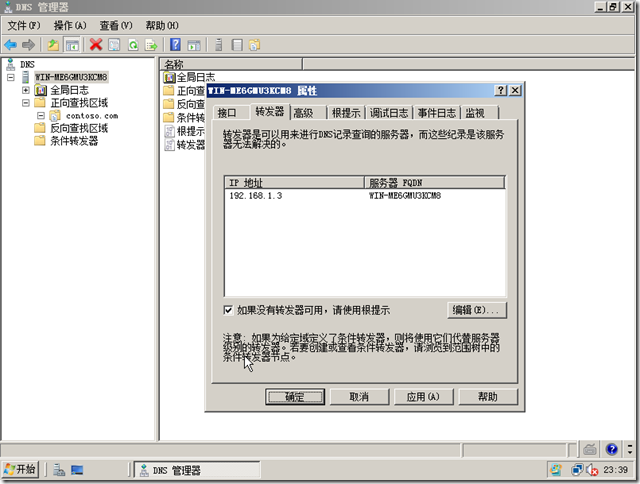This screenshot has height=484, width=640.
Task: Collapse the 正向查找区域 tree node
Action: click(26, 103)
